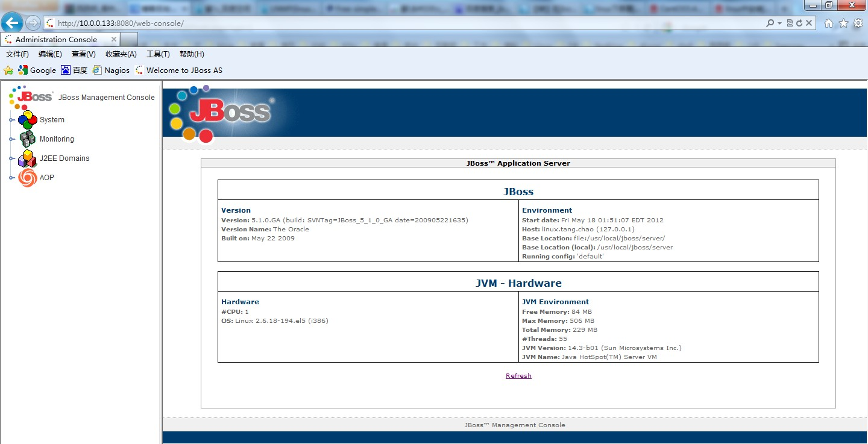Screen dimensions: 868x444
Task: Open browser tools via the gear icon
Action: pyautogui.click(x=858, y=23)
